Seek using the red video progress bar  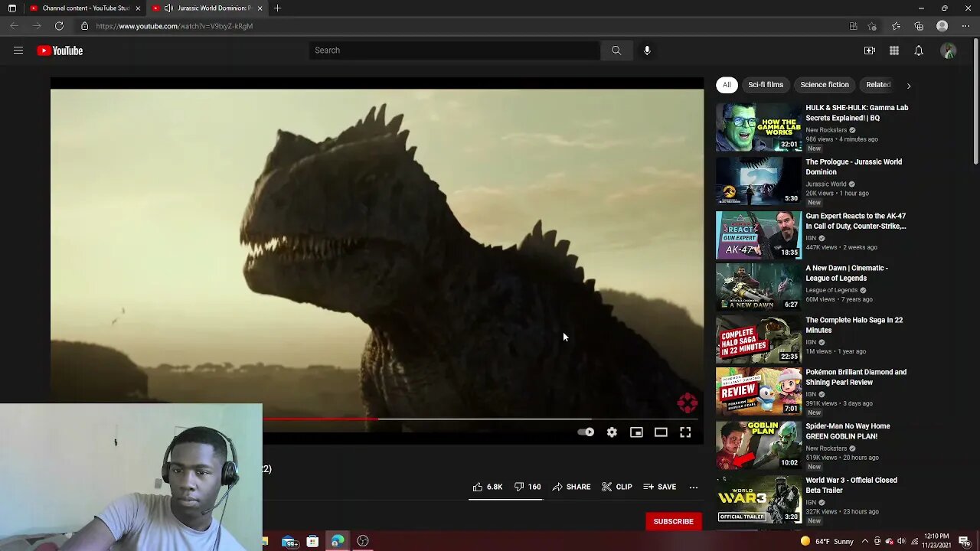click(x=320, y=419)
